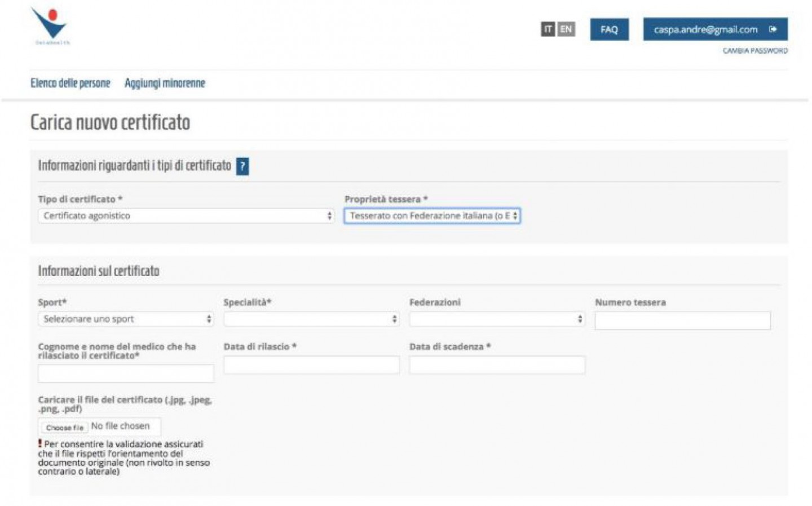Select the IT language option
The width and height of the screenshot is (812, 506).
tap(547, 30)
